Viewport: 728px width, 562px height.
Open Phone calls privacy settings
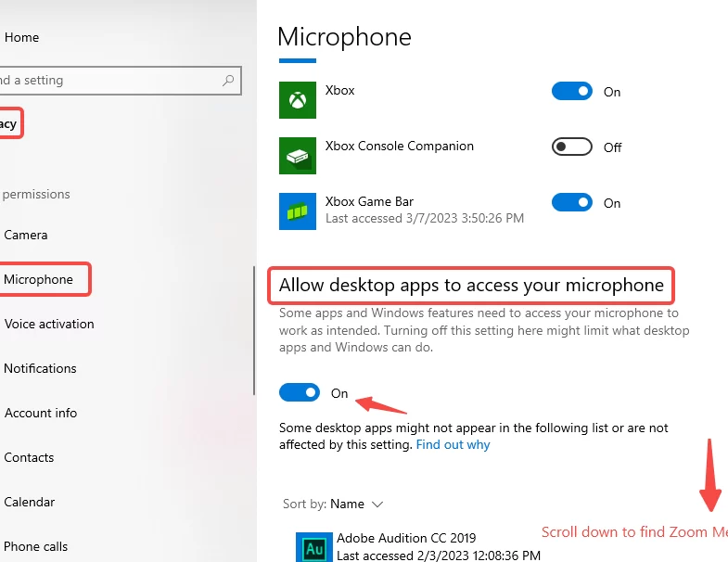(x=35, y=546)
